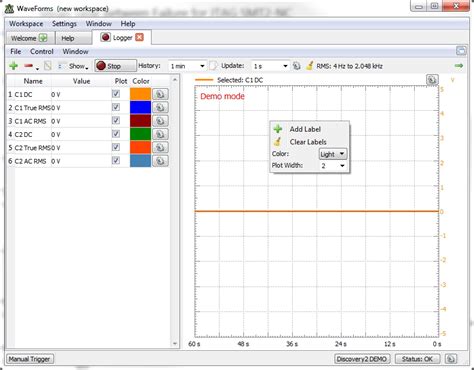474x370 pixels.
Task: Close the Logger tab with red X
Action: point(139,37)
